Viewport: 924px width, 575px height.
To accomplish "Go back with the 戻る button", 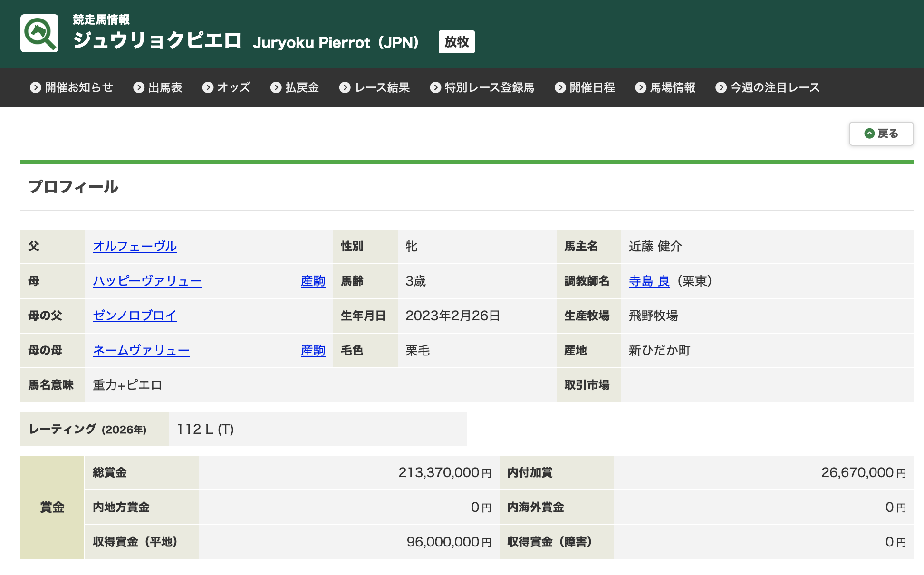I will [881, 134].
